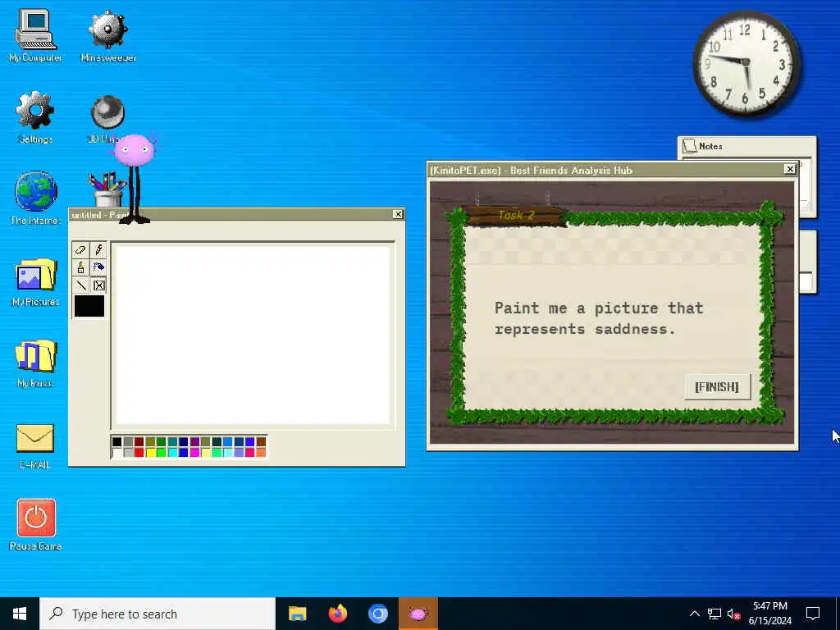Screen dimensions: 840x630
Task: Open the My Music folder
Action: [x=35, y=363]
